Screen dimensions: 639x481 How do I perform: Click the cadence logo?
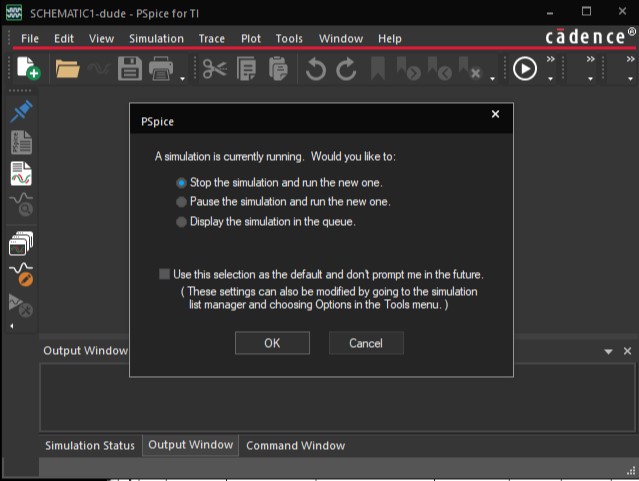590,37
